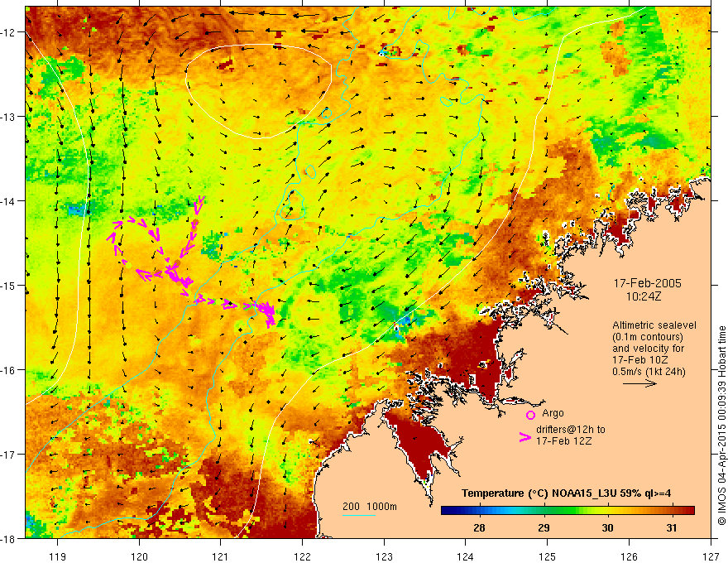Click the latitude axis label -17
Screen dimensions: 728x563
pyautogui.click(x=8, y=454)
